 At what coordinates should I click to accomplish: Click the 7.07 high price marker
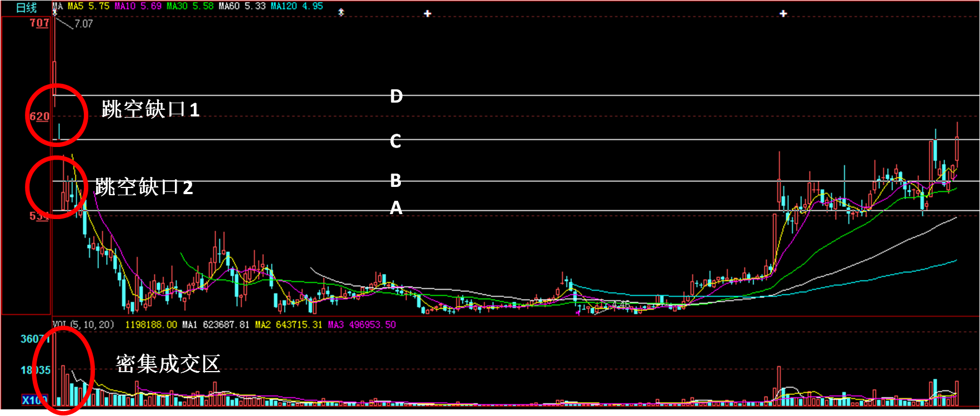tap(83, 24)
